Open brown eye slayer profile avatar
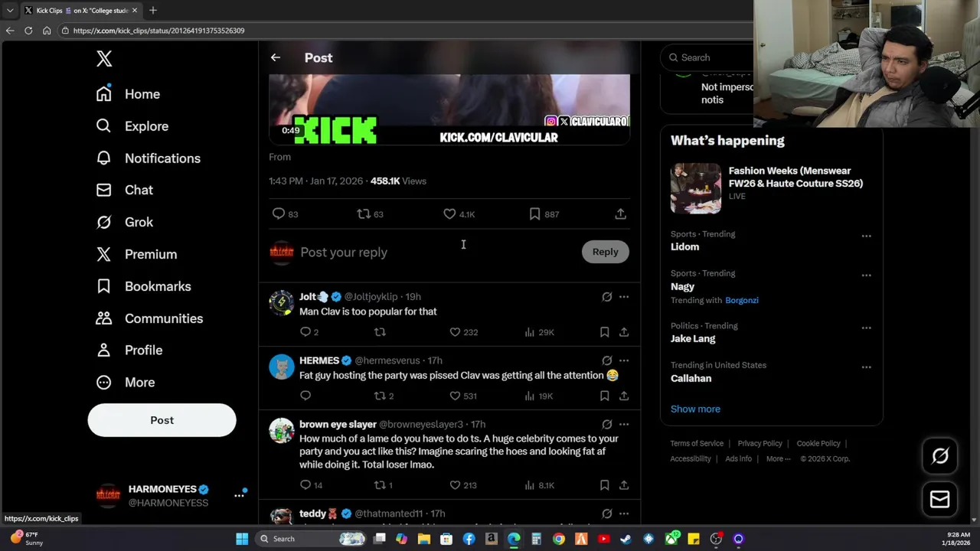This screenshot has height=551, width=980. click(281, 430)
